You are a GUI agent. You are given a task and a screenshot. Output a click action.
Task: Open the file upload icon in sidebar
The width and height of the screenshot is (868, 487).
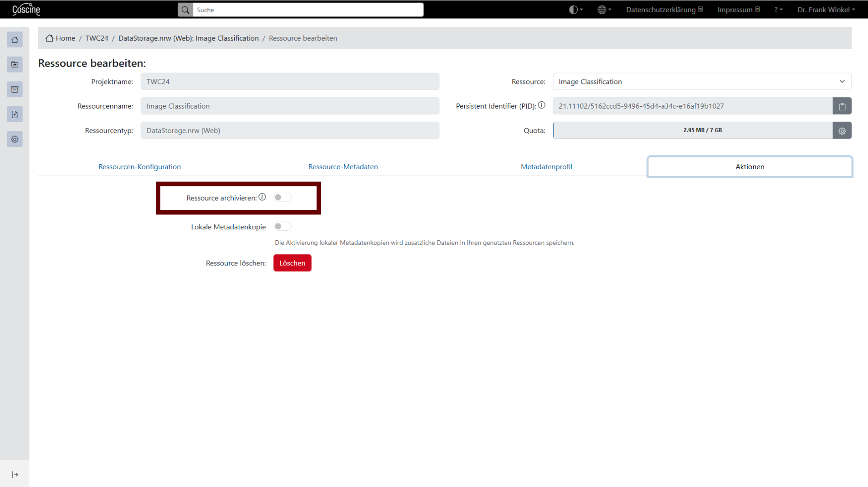coord(15,114)
